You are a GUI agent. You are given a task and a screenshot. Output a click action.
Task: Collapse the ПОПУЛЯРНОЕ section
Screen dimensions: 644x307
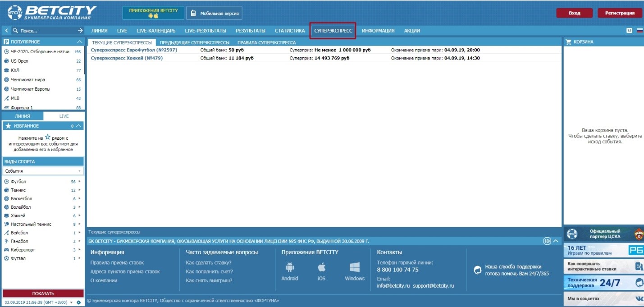(80, 42)
